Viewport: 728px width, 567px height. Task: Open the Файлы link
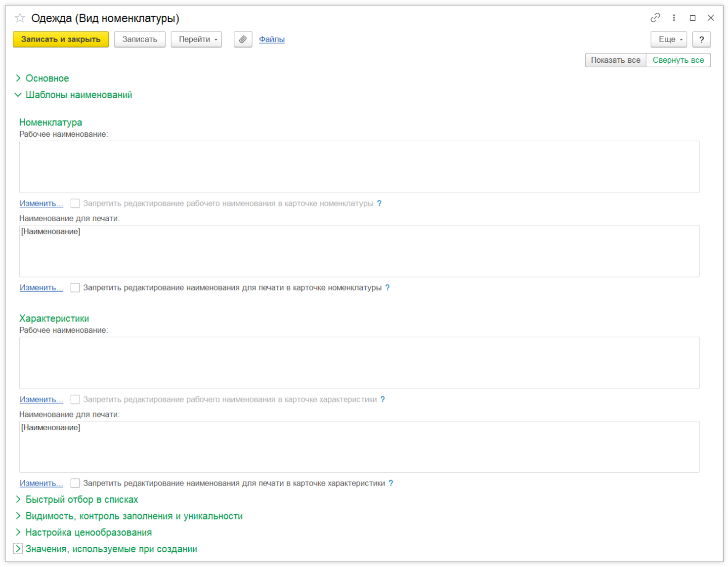(272, 40)
